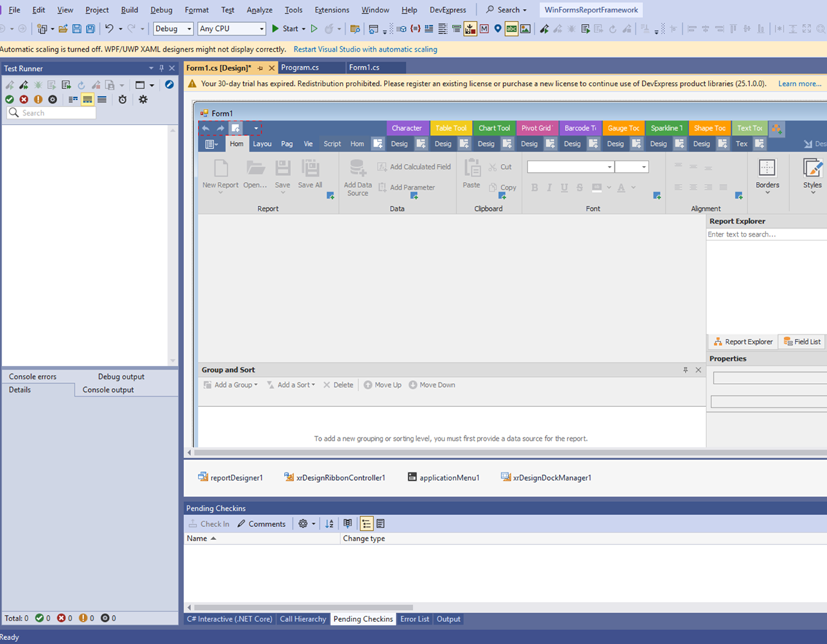827x644 pixels.
Task: Open Test Runner settings gear icon
Action: click(143, 99)
